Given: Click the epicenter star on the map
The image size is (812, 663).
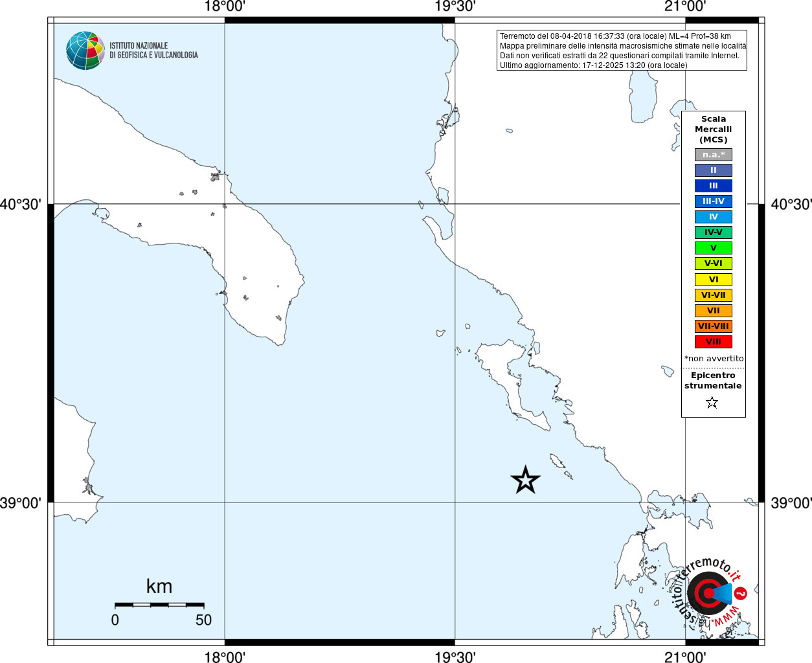Looking at the screenshot, I should click(525, 480).
